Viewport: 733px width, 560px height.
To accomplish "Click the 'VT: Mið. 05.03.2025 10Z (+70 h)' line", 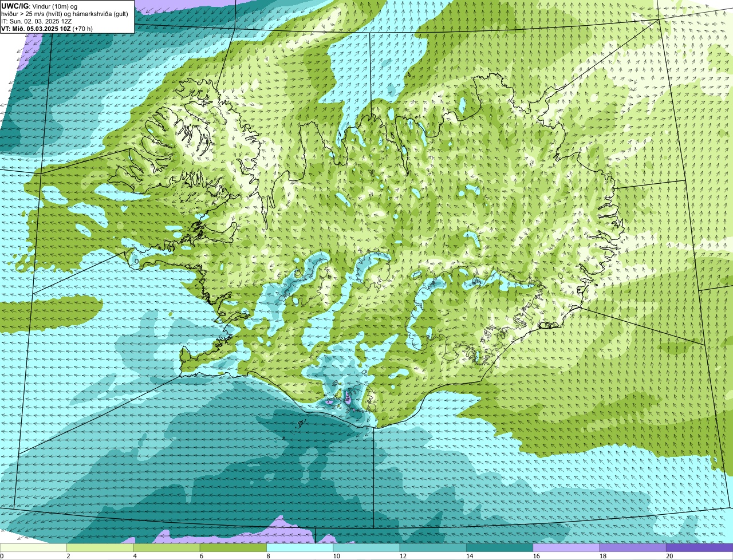I will coord(47,28).
